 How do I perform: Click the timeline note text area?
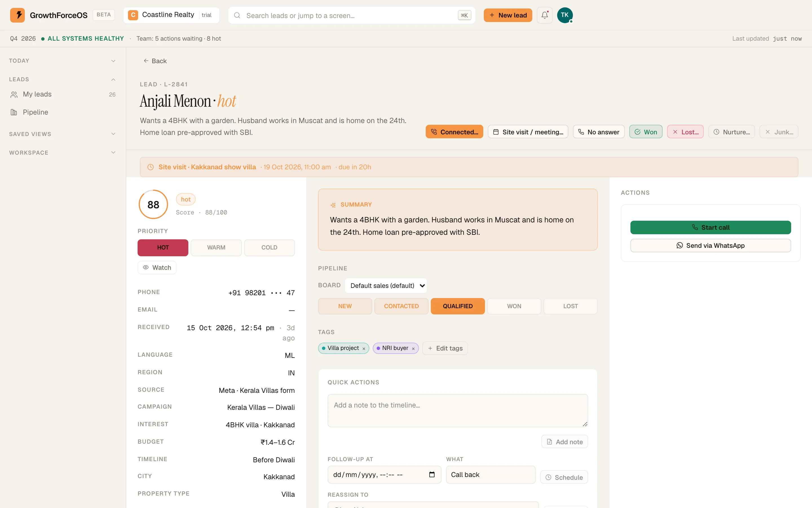pyautogui.click(x=458, y=411)
